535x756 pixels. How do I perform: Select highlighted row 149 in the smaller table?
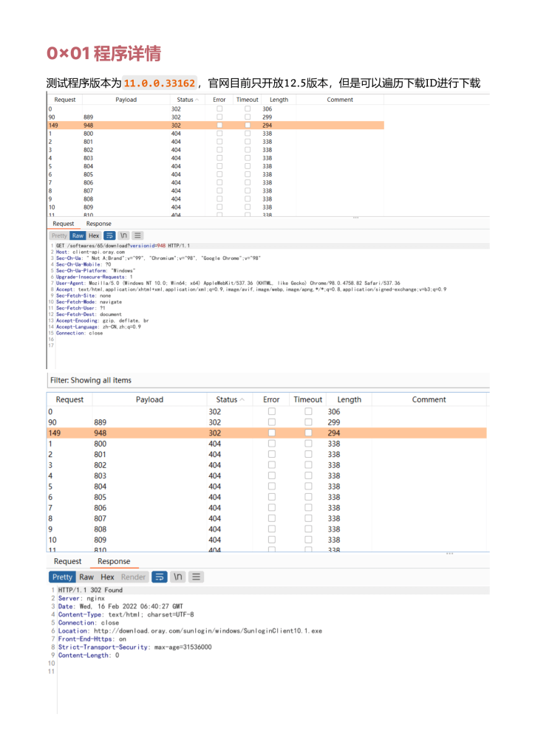coord(215,126)
